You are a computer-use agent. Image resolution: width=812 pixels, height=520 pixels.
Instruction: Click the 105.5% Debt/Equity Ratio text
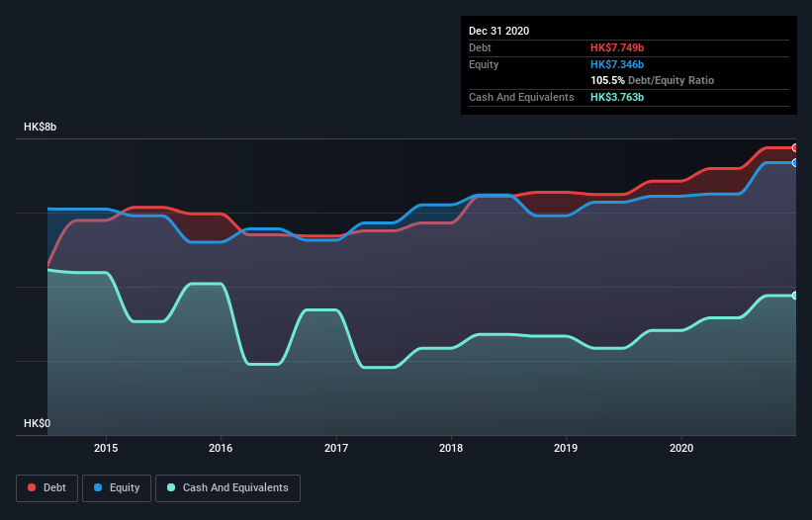tap(653, 81)
